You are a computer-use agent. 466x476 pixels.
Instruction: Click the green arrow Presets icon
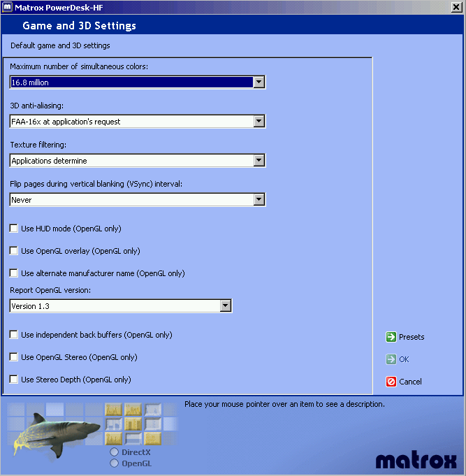(x=391, y=337)
